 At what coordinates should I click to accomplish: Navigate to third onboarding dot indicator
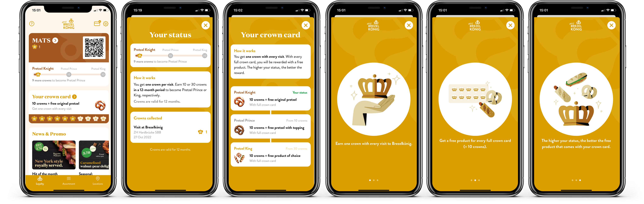(x=377, y=180)
